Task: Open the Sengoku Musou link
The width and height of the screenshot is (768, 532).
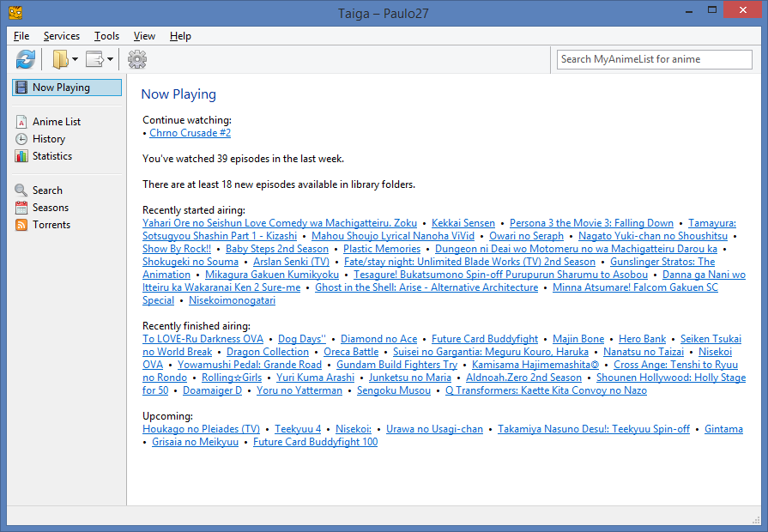Action: [x=394, y=390]
